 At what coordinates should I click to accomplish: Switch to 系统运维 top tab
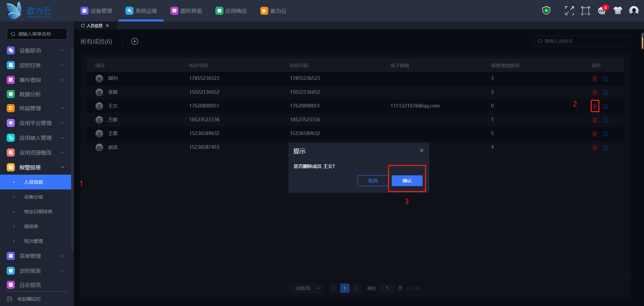click(x=141, y=11)
